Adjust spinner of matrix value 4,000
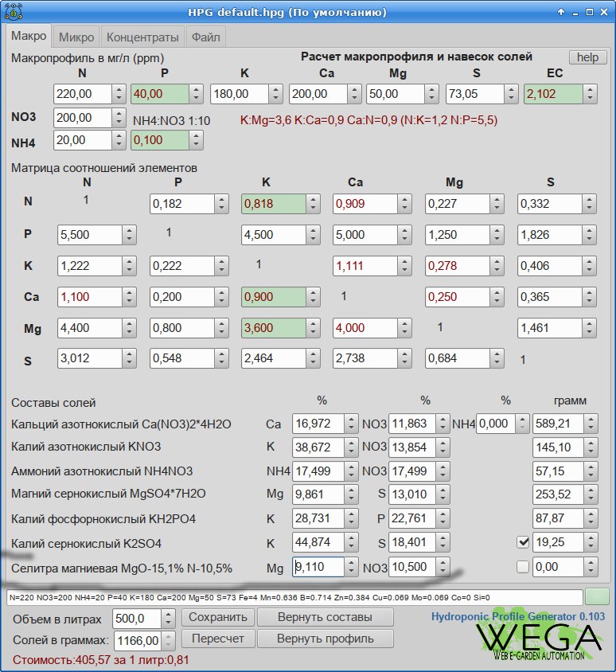The height and width of the screenshot is (672, 616). pos(404,328)
